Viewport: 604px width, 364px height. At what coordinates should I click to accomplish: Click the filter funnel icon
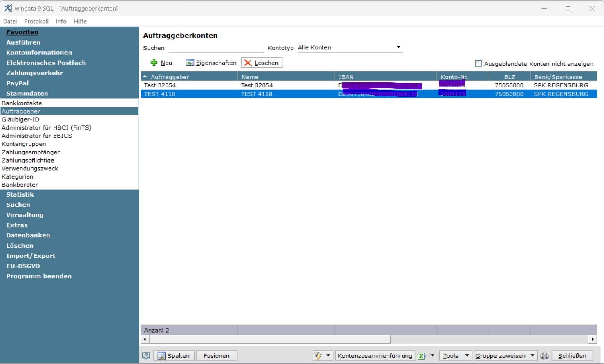coord(318,356)
